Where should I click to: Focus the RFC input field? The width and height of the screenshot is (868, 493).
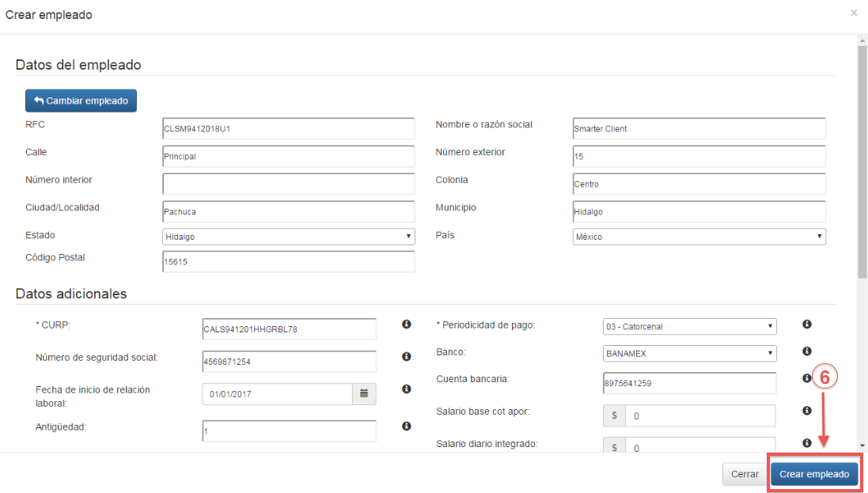[x=289, y=128]
